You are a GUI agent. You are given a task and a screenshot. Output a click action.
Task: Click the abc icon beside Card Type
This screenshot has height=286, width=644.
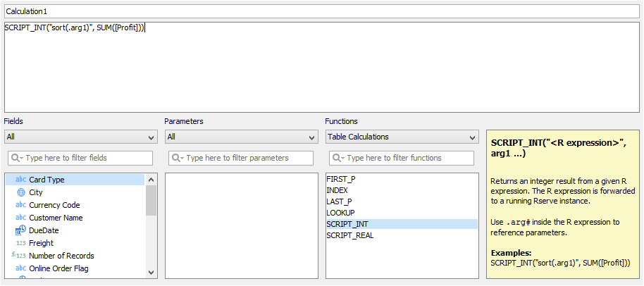tap(20, 180)
